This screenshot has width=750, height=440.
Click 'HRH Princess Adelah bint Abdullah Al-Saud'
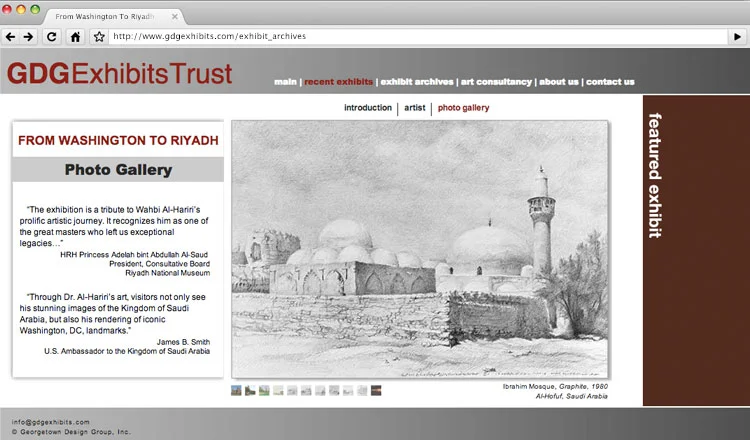(x=134, y=254)
